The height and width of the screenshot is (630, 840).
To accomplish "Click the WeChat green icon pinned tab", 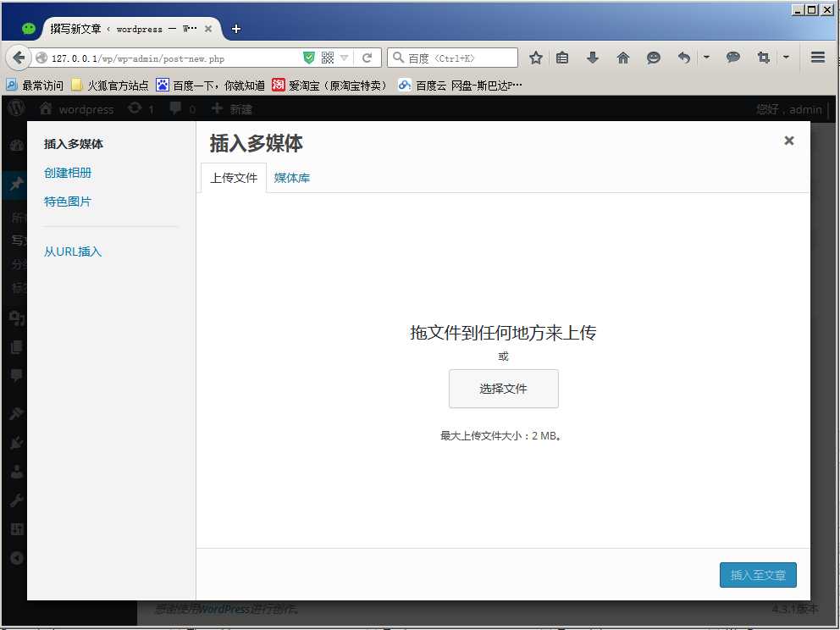I will pos(29,29).
